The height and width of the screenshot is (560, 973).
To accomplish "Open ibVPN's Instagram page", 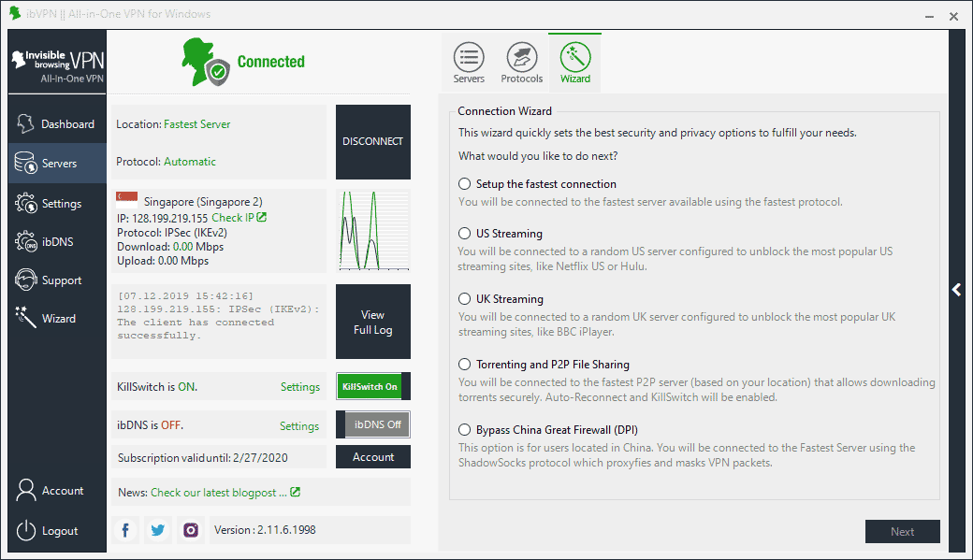I will [x=190, y=529].
